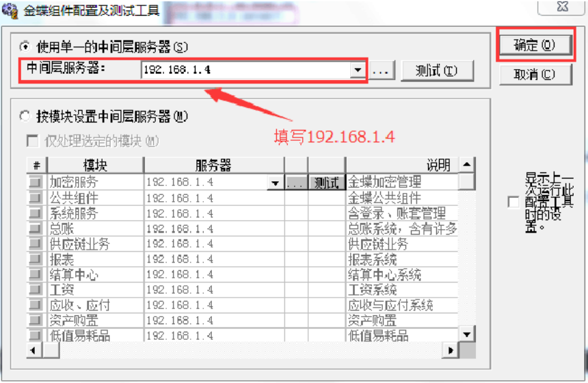588x383 pixels.
Task: Open the 中间层服务器 dropdown arrow
Action: pos(358,70)
